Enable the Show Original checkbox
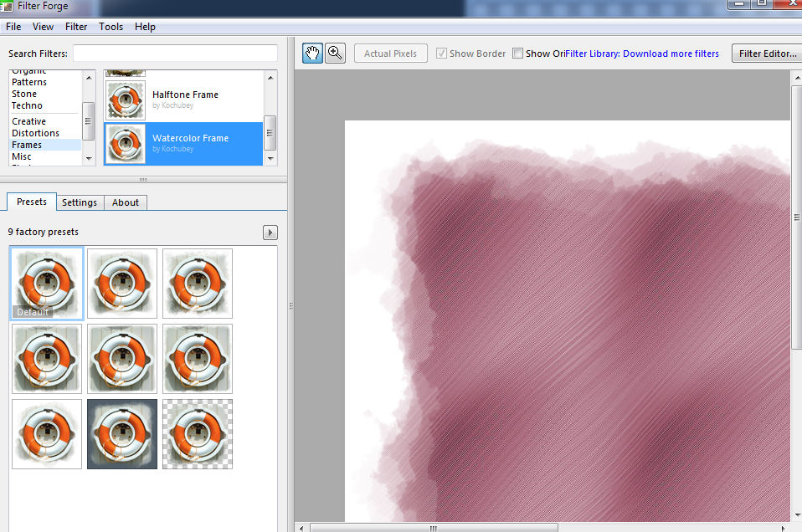The image size is (802, 532). (518, 54)
